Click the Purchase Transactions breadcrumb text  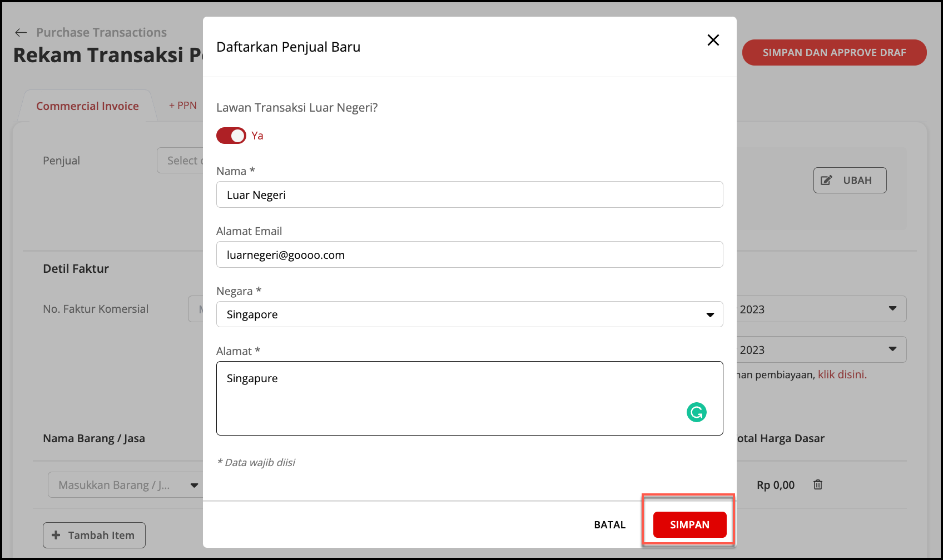point(101,32)
